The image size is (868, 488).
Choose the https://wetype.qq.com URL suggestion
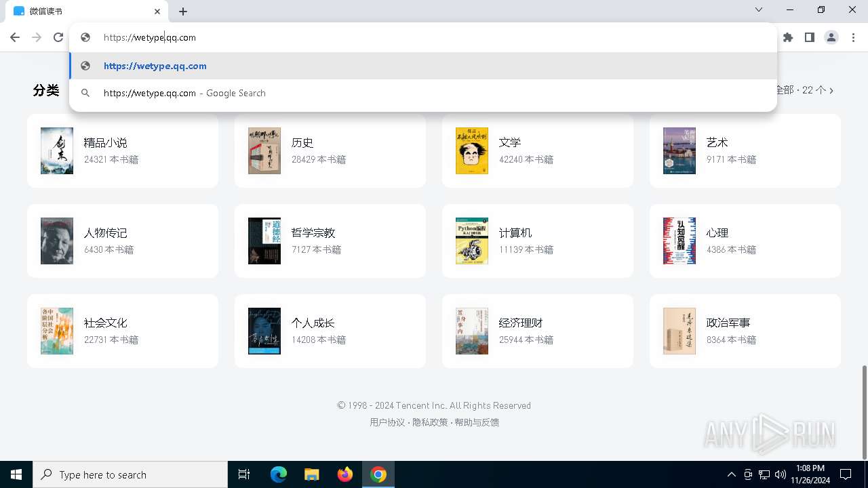pyautogui.click(x=423, y=66)
